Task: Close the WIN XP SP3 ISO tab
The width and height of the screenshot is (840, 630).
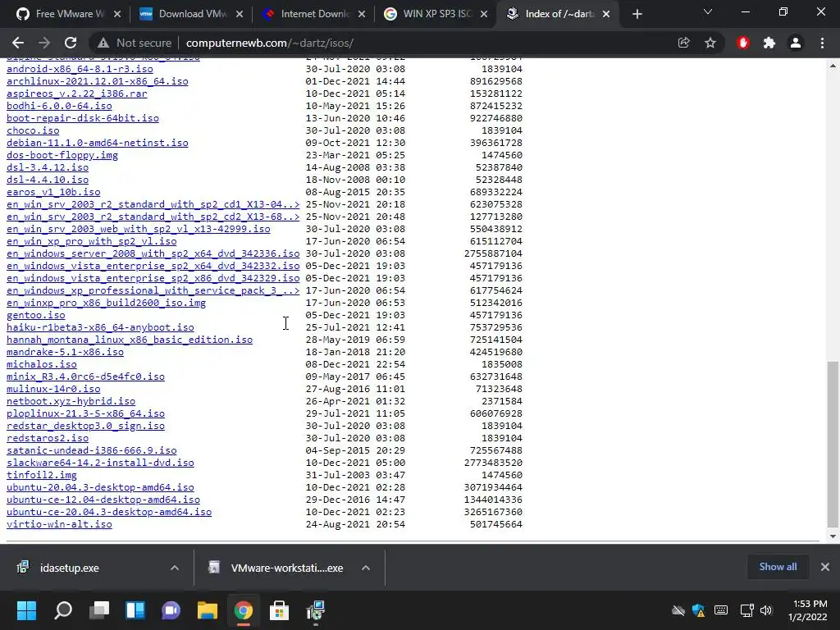Action: [484, 15]
